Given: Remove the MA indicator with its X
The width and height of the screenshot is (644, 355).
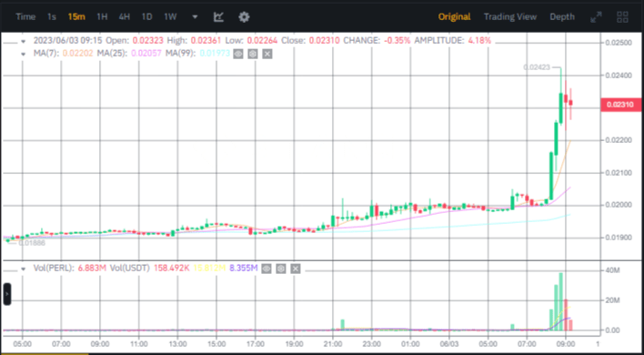Looking at the screenshot, I should [x=267, y=54].
